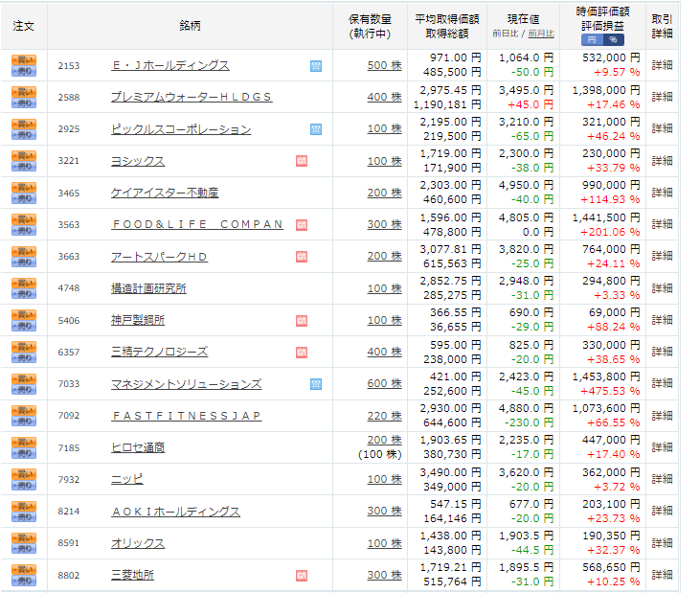Switch valuation display to % (percent)
The image size is (700, 593).
click(614, 39)
